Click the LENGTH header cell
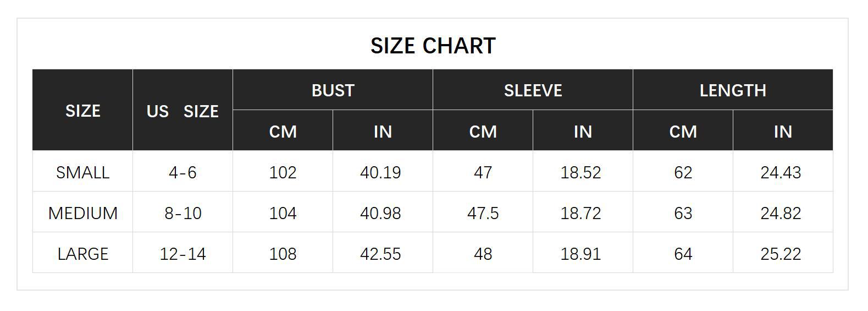Image resolution: width=868 pixels, height=311 pixels. tap(733, 90)
